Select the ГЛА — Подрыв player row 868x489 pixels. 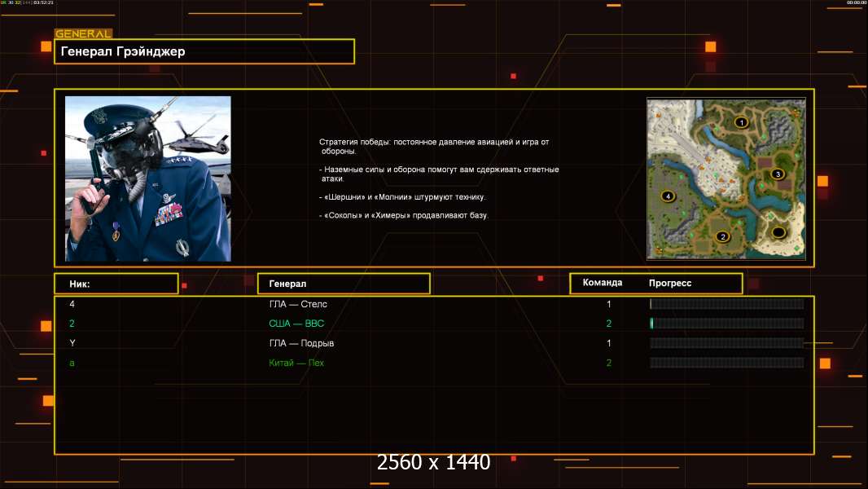click(x=301, y=343)
